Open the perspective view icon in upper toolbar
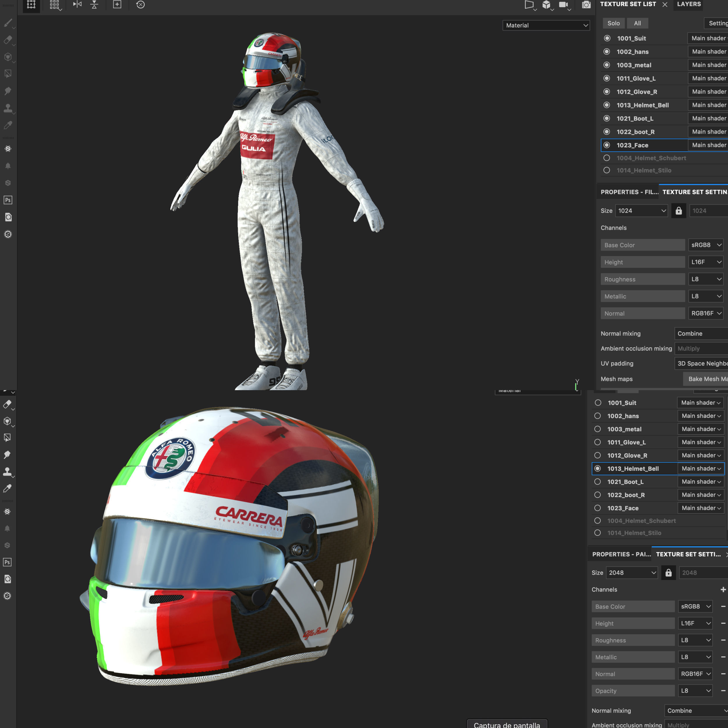The height and width of the screenshot is (728, 728). 529,5
